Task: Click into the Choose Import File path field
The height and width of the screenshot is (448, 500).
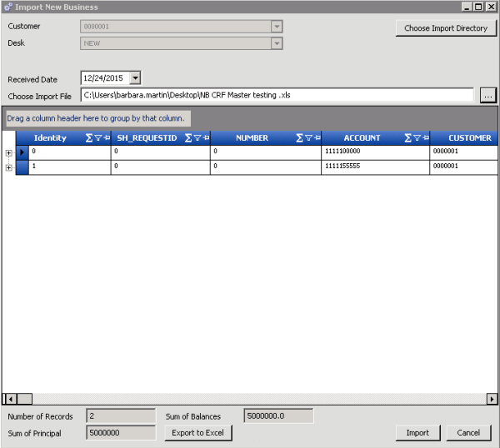Action: (x=277, y=95)
